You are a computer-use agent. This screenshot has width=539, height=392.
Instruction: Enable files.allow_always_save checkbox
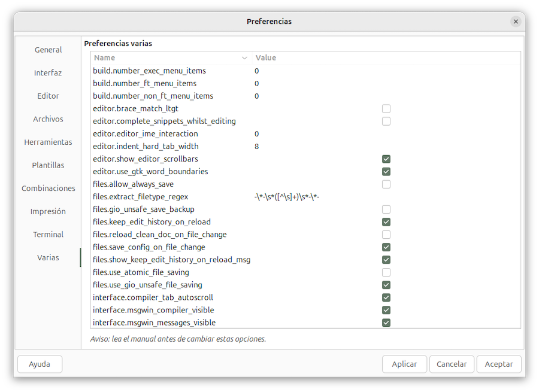tap(386, 184)
